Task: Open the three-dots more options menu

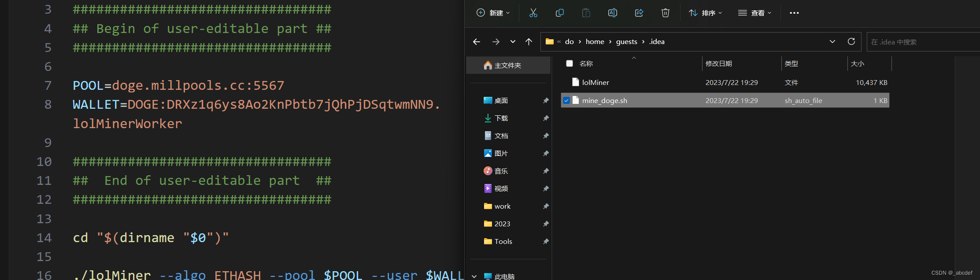Action: tap(794, 13)
